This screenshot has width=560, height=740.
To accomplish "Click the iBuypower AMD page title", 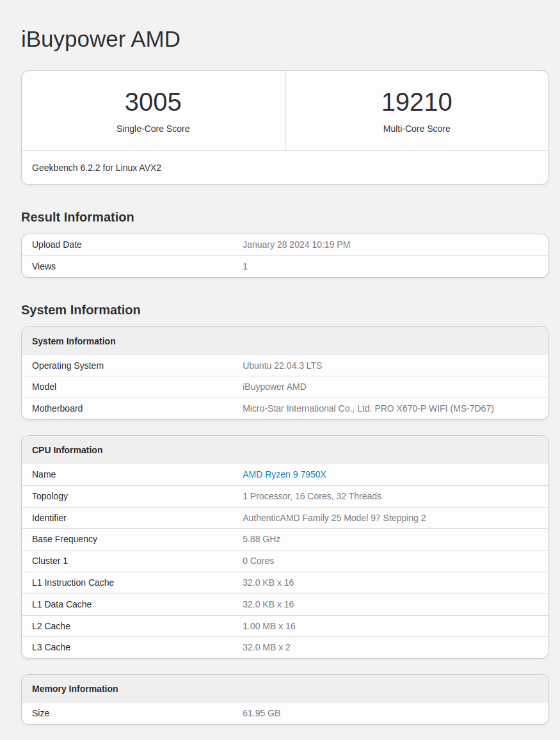I will pos(100,39).
